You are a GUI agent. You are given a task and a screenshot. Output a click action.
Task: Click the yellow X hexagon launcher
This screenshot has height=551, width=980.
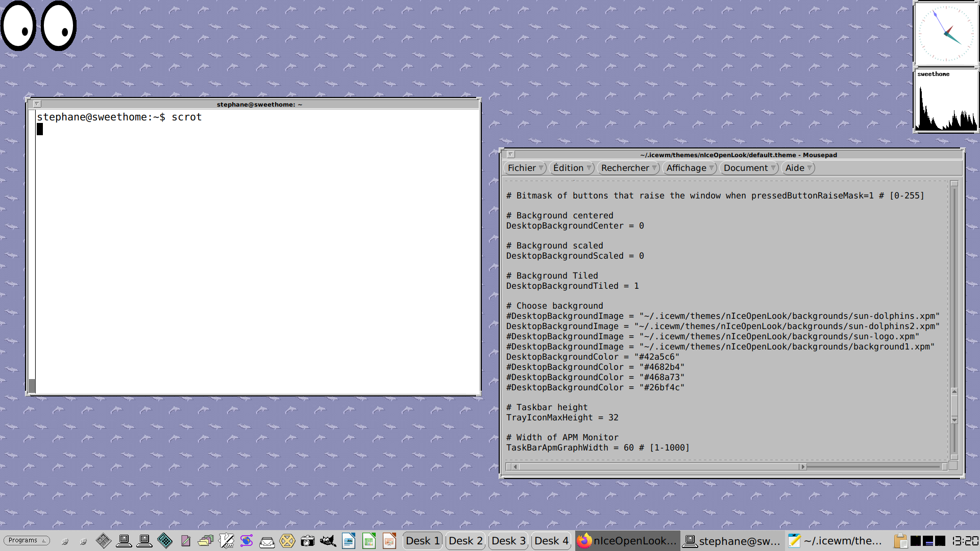coord(287,541)
